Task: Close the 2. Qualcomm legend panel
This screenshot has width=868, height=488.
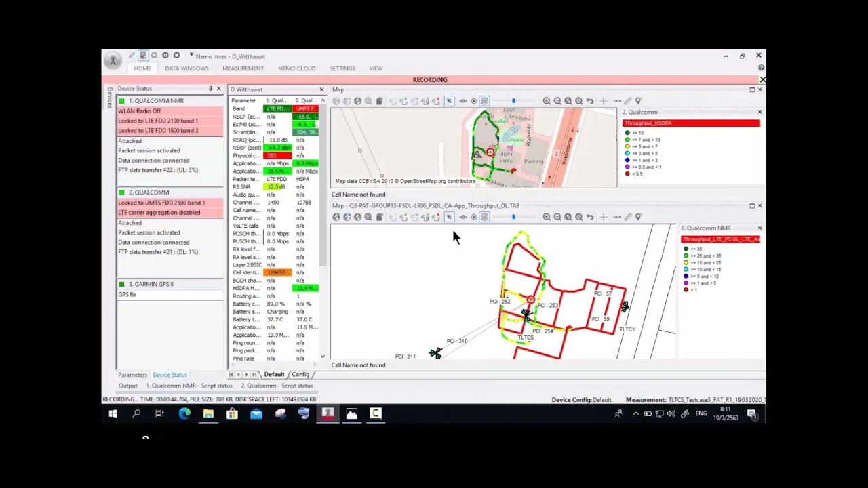Action: click(x=759, y=112)
